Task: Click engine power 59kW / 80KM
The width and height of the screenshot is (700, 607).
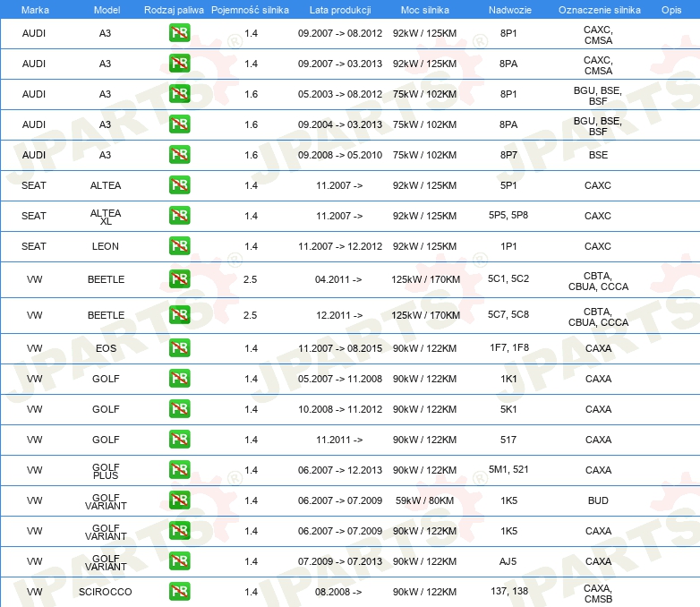Action: 424,500
